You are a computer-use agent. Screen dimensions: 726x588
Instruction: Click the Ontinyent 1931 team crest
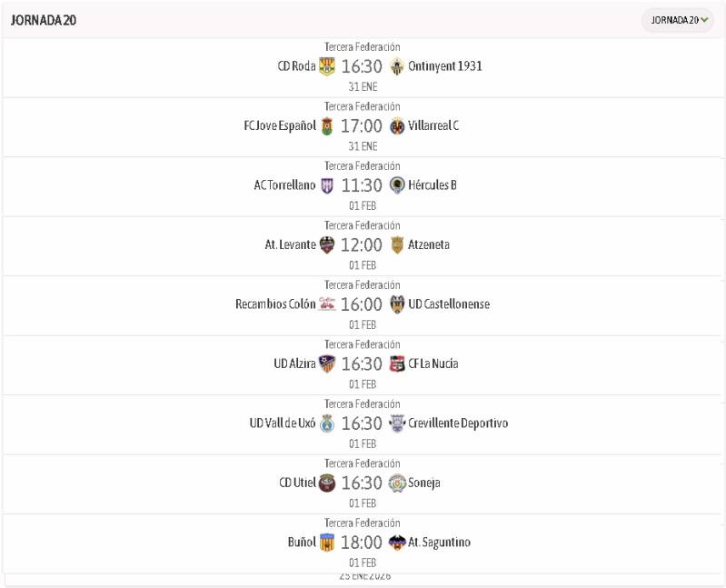397,66
